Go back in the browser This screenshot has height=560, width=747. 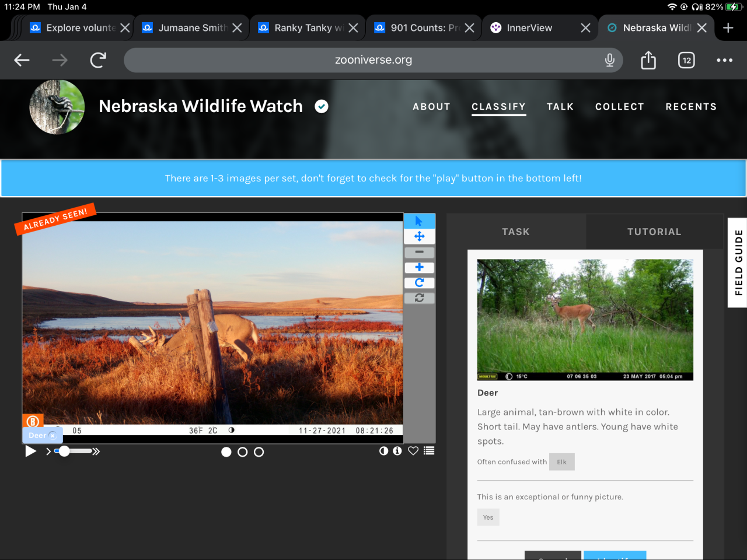point(22,60)
